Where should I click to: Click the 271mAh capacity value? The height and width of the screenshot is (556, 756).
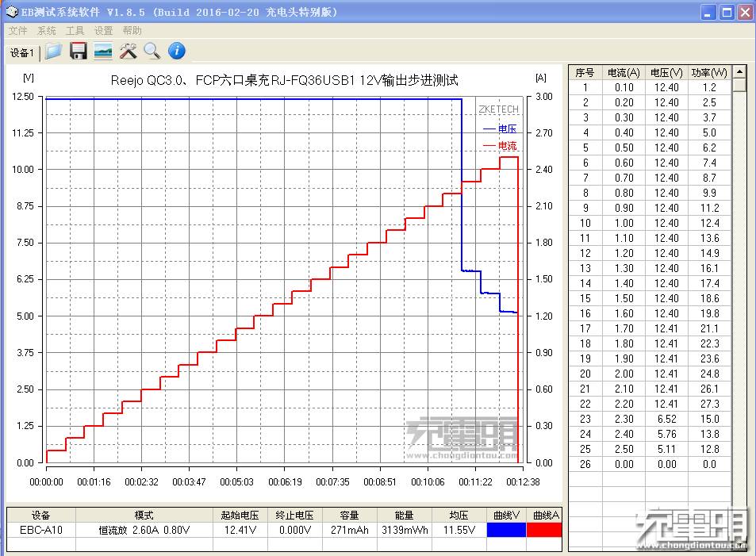click(349, 530)
